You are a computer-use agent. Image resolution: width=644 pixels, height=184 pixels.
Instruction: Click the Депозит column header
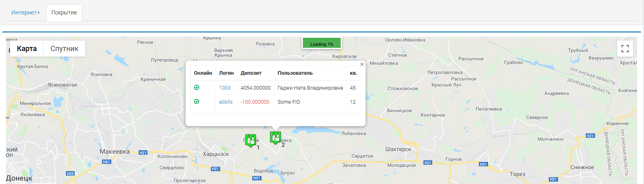click(x=251, y=73)
